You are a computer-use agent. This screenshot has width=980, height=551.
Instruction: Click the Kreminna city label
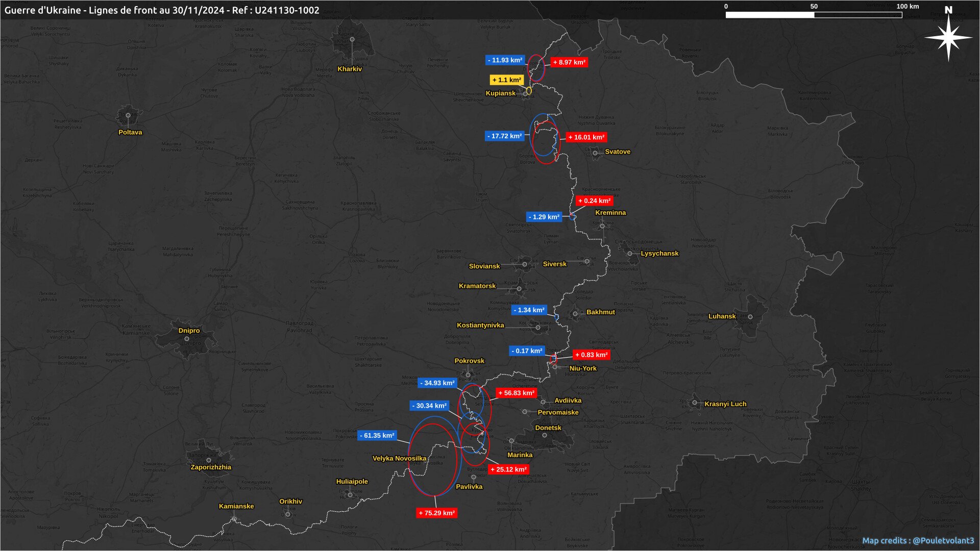(610, 213)
